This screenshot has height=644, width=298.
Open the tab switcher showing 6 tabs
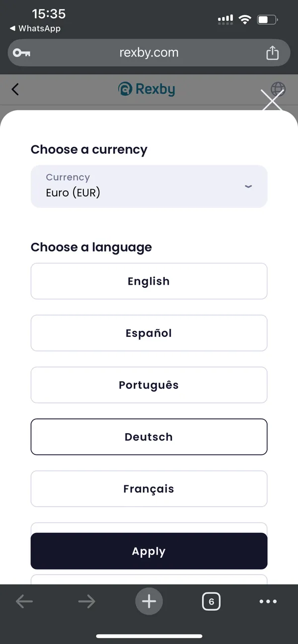tap(211, 602)
